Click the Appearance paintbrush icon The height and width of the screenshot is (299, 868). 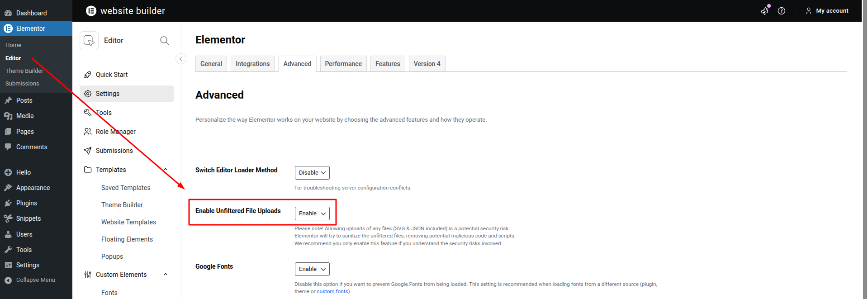click(8, 188)
